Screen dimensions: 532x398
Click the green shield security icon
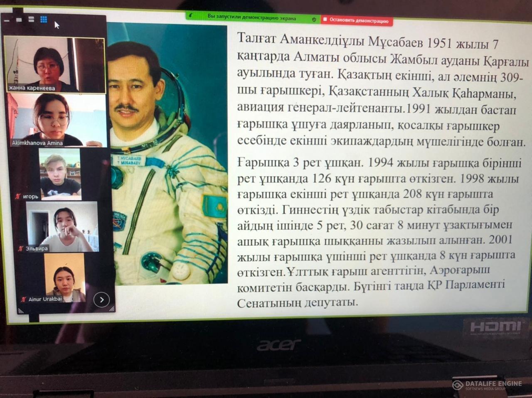click(x=314, y=19)
